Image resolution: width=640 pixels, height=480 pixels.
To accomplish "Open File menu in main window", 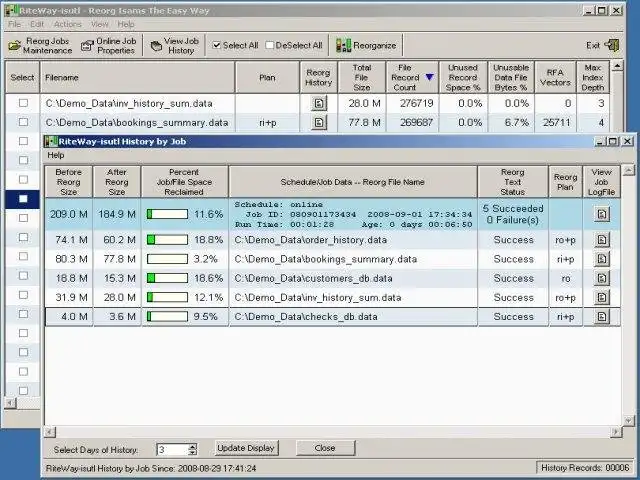I will coord(14,24).
